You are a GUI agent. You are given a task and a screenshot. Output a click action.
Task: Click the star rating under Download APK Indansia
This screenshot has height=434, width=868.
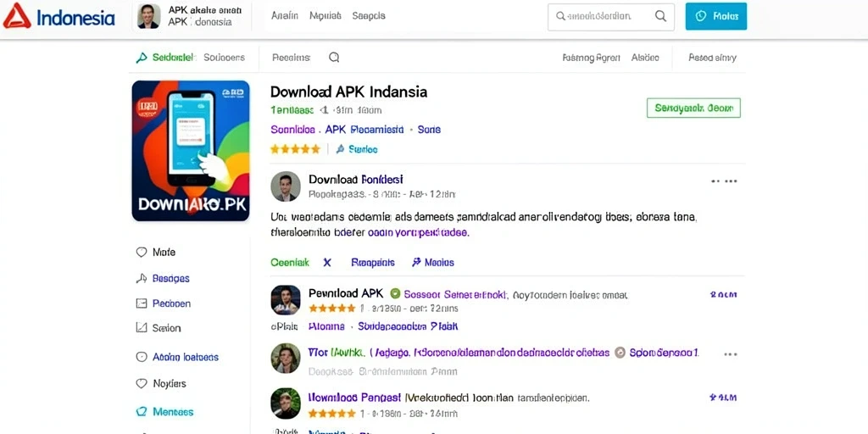coord(295,149)
